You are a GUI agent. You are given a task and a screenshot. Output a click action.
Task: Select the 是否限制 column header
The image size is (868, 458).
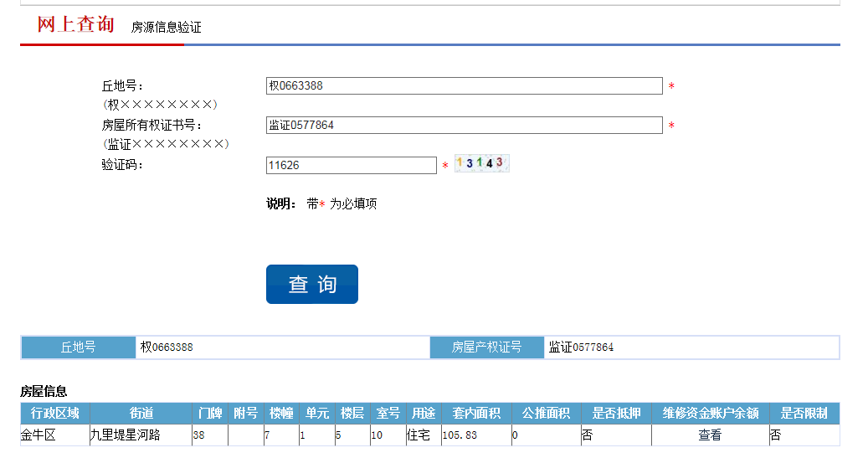click(804, 414)
